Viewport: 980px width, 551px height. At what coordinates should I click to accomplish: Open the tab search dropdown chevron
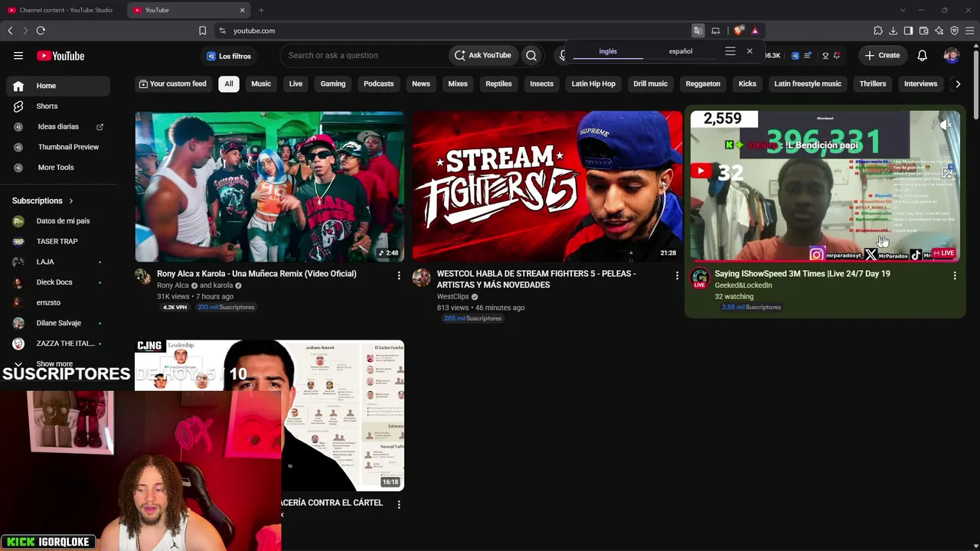pyautogui.click(x=903, y=10)
